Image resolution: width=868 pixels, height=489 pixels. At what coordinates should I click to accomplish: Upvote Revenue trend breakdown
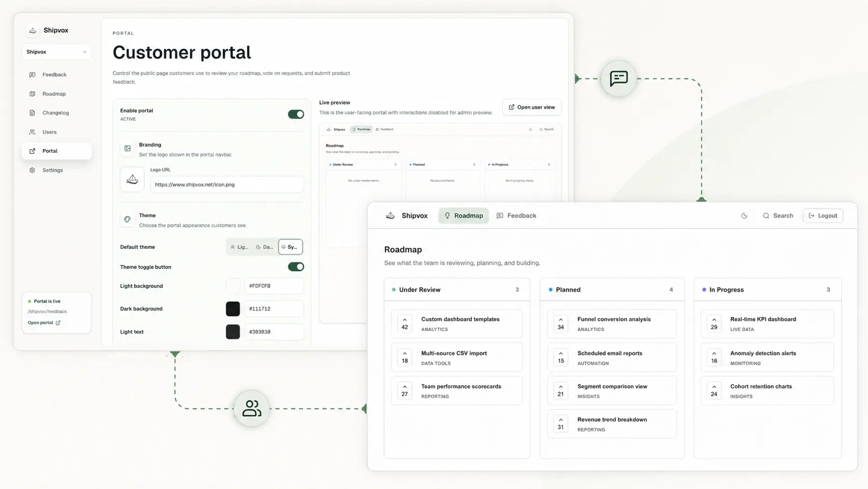561,424
